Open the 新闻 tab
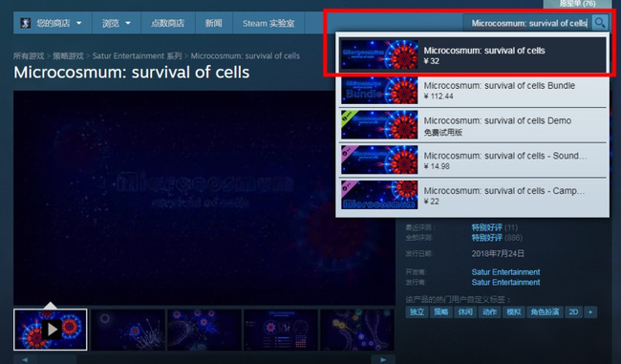Viewport: 621px width, 364px height. click(x=213, y=23)
